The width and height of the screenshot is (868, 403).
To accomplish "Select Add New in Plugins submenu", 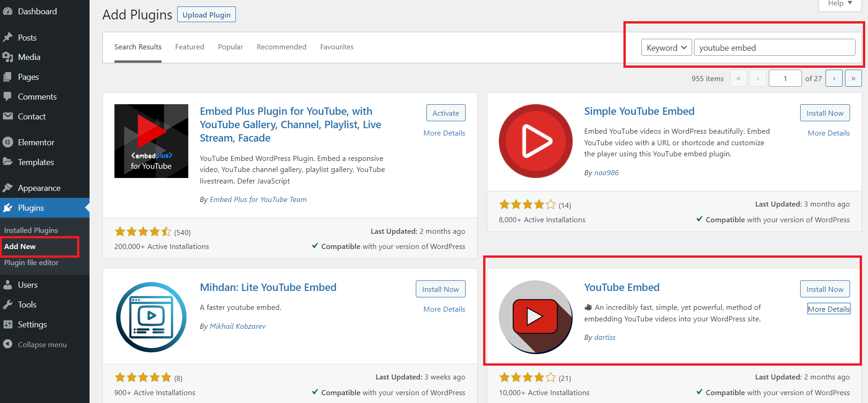I will [20, 247].
